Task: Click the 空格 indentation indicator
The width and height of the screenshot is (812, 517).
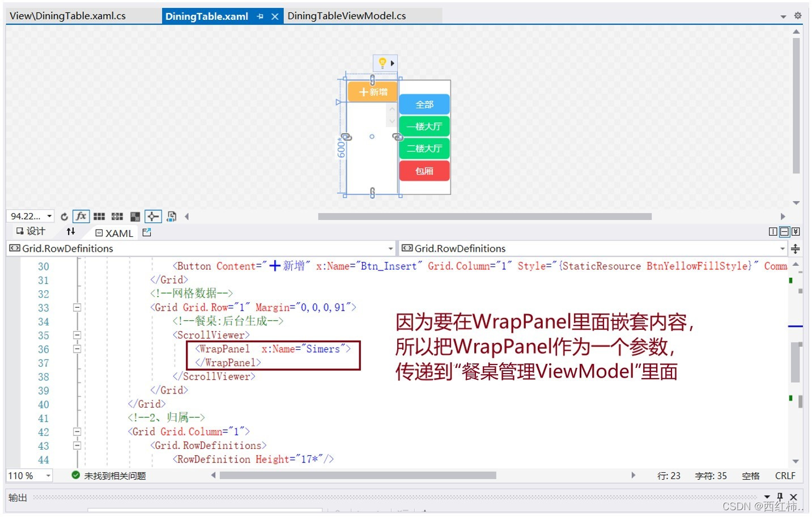Action: pyautogui.click(x=751, y=476)
